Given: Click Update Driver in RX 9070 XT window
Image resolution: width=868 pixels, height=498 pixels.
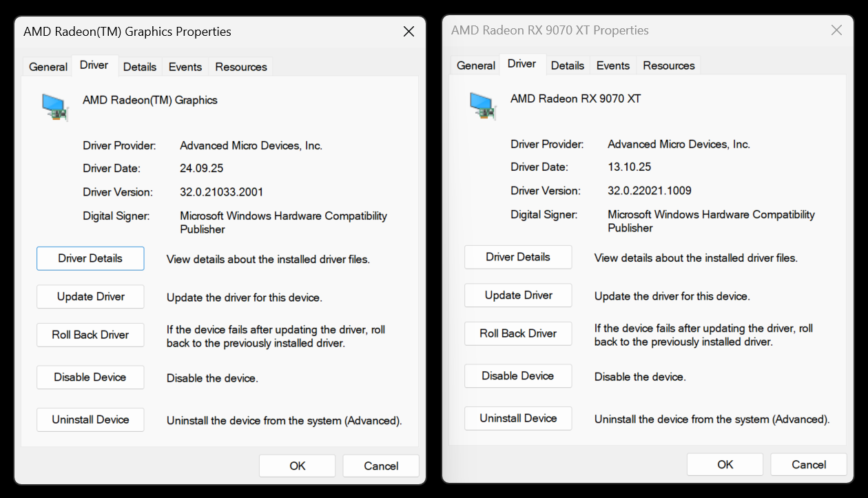Looking at the screenshot, I should [x=518, y=295].
